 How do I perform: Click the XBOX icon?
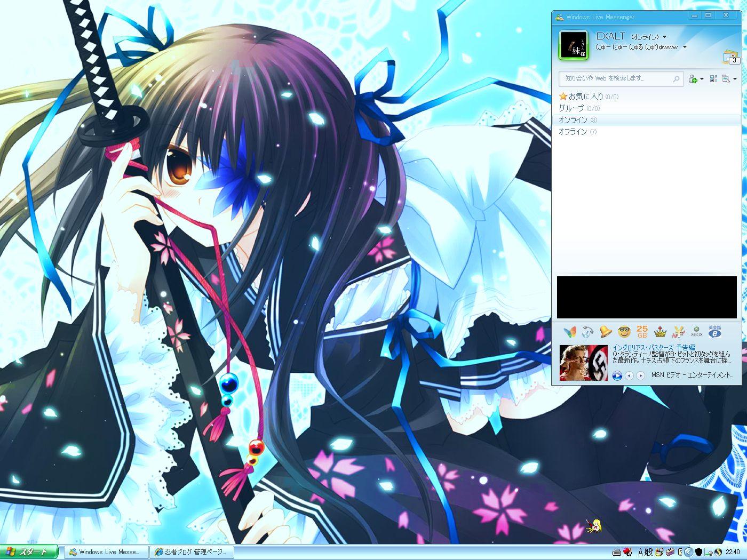[696, 332]
